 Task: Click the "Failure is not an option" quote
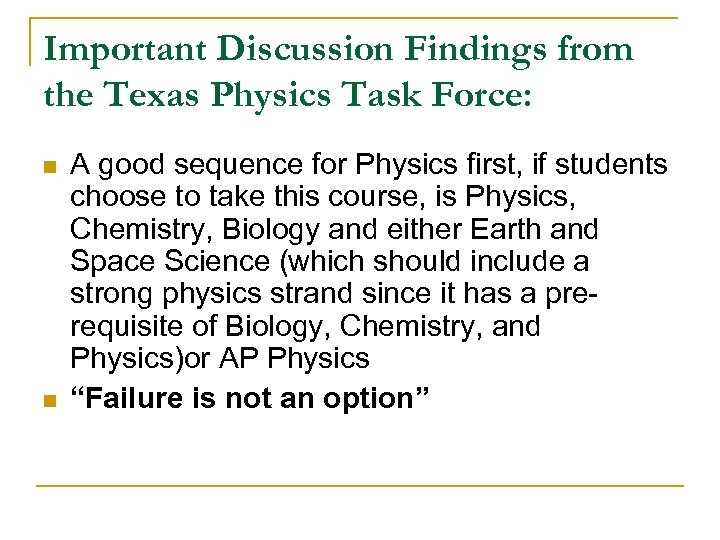251,398
